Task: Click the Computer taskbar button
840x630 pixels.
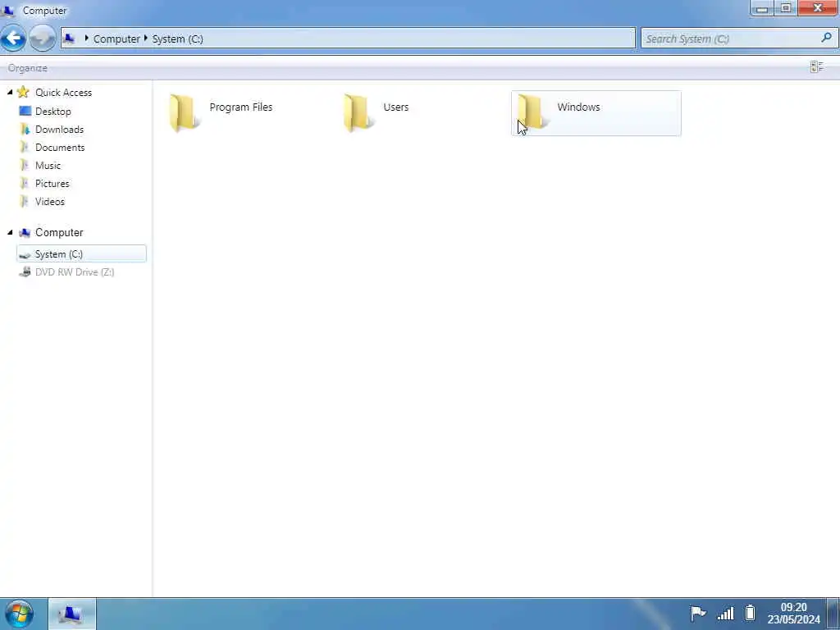Action: pyautogui.click(x=72, y=614)
